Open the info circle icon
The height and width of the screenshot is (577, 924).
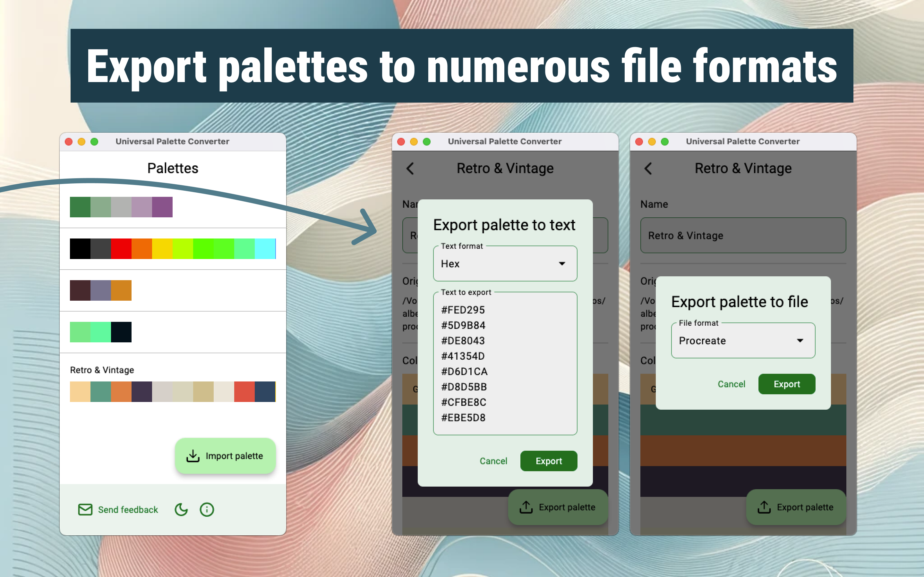pyautogui.click(x=207, y=509)
